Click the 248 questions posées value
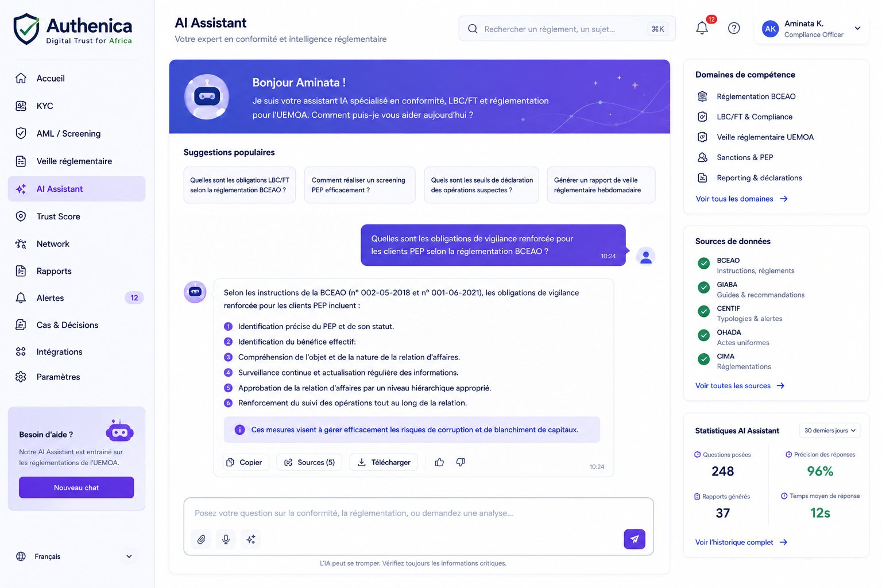This screenshot has height=588, width=882. (x=722, y=471)
